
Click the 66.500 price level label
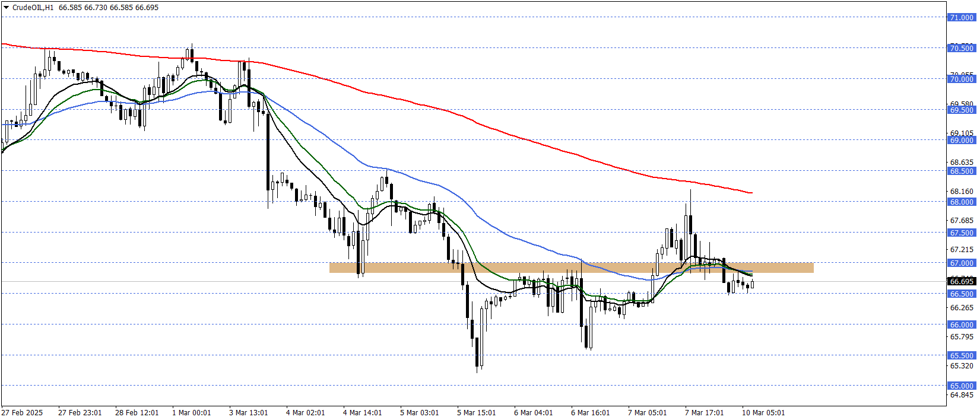pos(962,294)
